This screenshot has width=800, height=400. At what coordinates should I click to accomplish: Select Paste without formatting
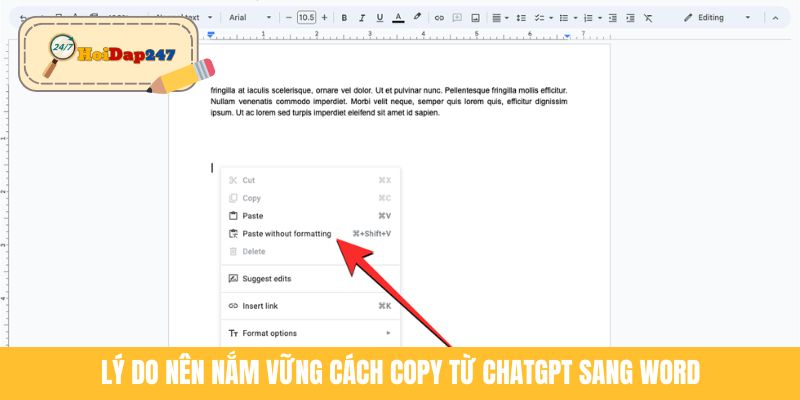(x=310, y=234)
